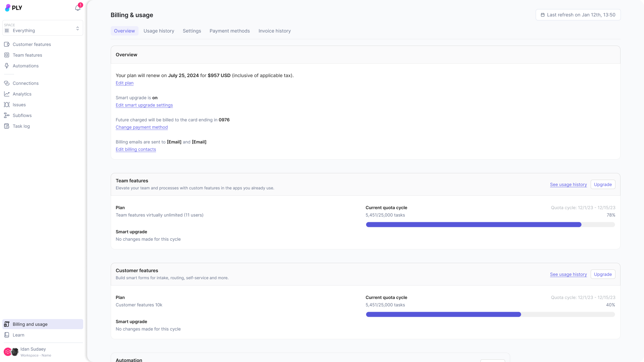This screenshot has width=644, height=362.
Task: Open the Payment methods tab
Action: pos(229,31)
